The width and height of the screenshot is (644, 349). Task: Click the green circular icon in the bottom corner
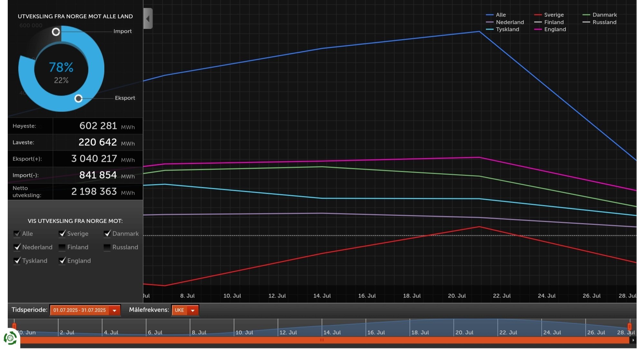click(10, 338)
